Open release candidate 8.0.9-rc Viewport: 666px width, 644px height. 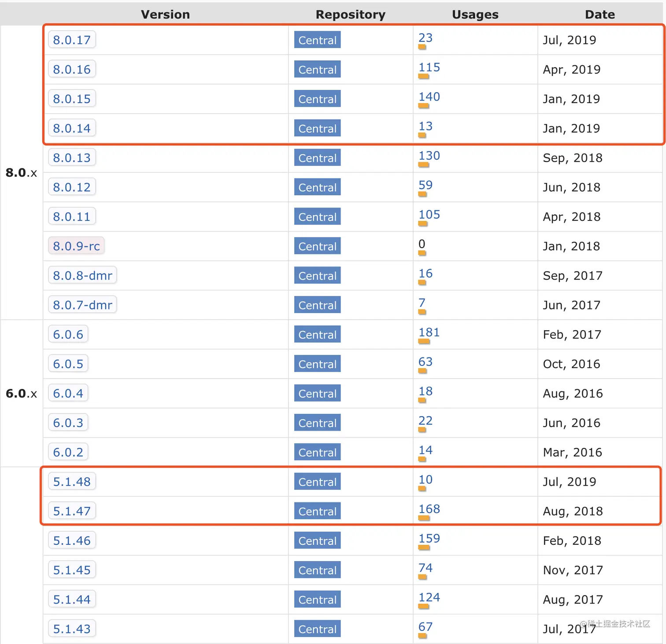coord(76,246)
